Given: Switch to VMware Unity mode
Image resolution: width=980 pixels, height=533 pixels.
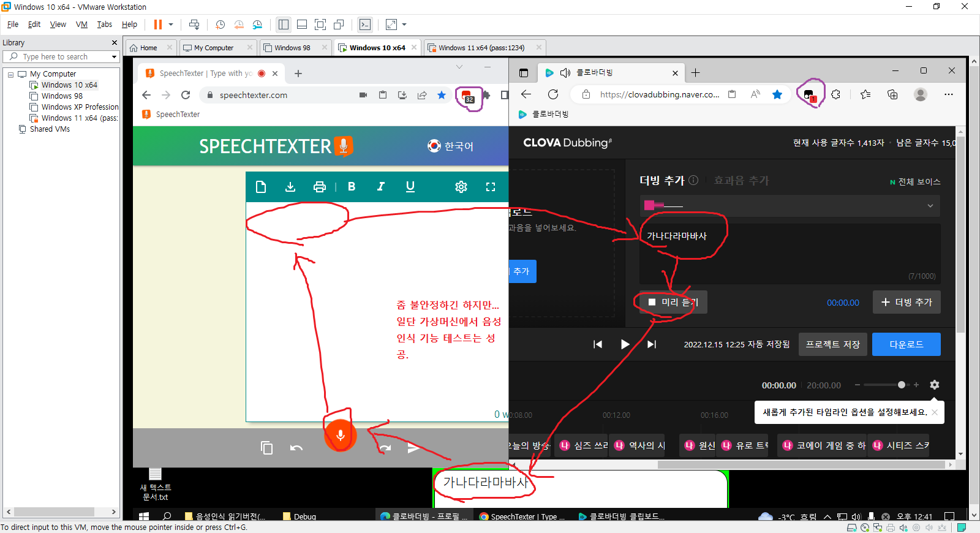Looking at the screenshot, I should (x=339, y=25).
